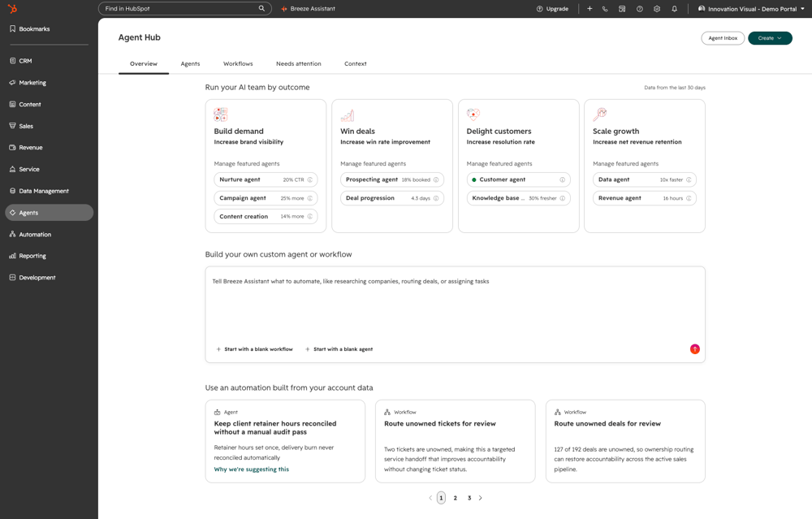Switch to the Context tab

(x=356, y=63)
